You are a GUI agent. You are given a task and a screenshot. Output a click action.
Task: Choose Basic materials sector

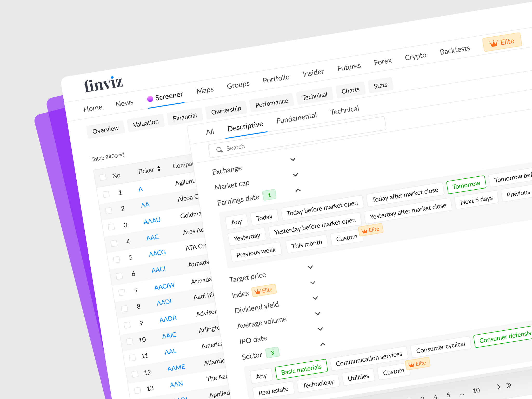click(x=301, y=369)
